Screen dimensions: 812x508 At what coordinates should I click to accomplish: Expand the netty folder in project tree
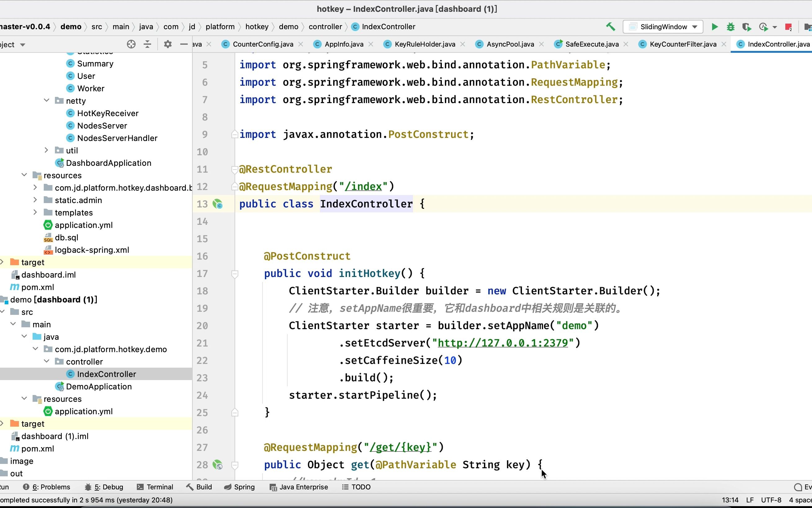[x=46, y=101]
